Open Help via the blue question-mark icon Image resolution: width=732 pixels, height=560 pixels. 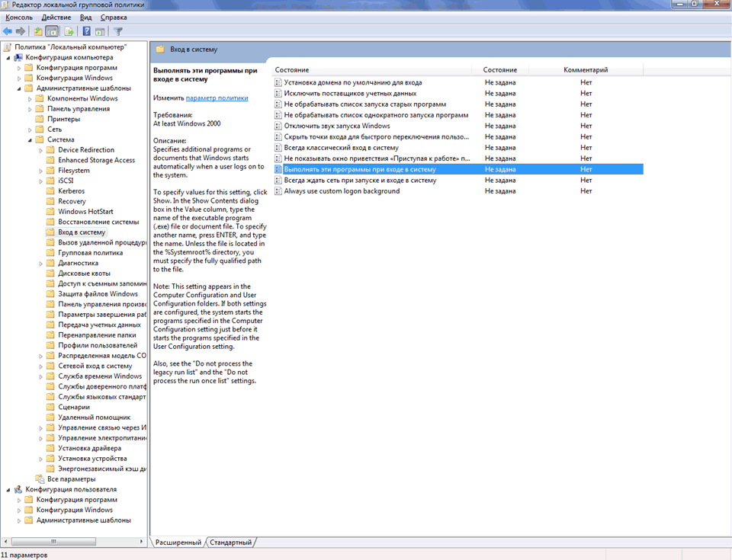87,31
